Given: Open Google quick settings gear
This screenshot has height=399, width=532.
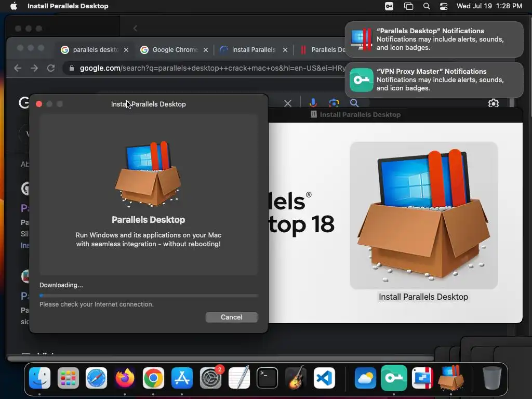Looking at the screenshot, I should pos(494,103).
